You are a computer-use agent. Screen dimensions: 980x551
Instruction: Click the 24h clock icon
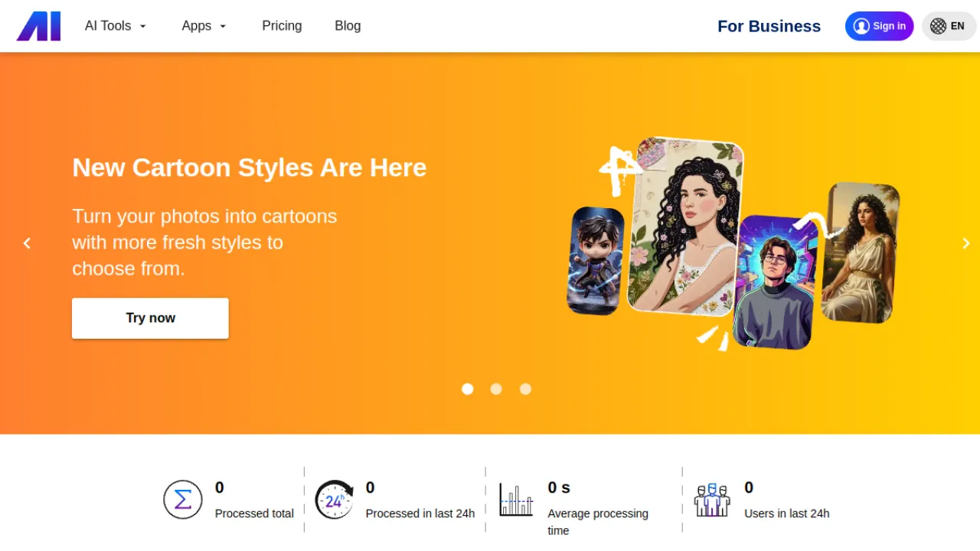click(x=335, y=500)
